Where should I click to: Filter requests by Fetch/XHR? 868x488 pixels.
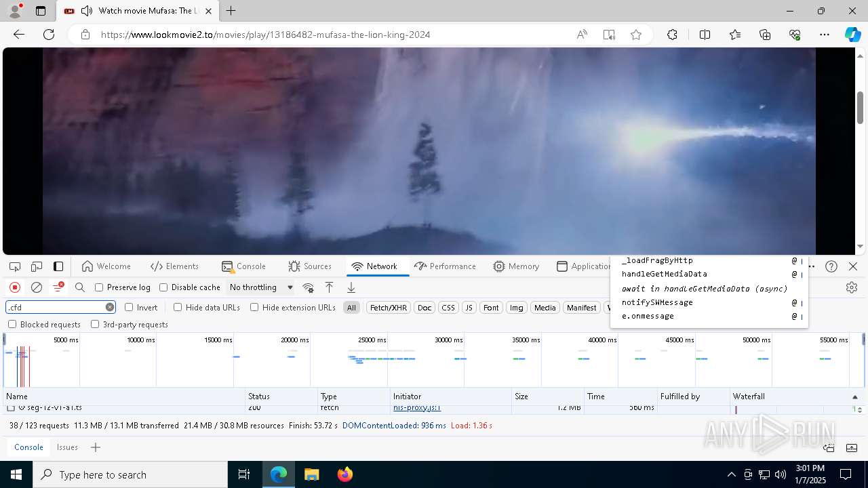point(388,308)
